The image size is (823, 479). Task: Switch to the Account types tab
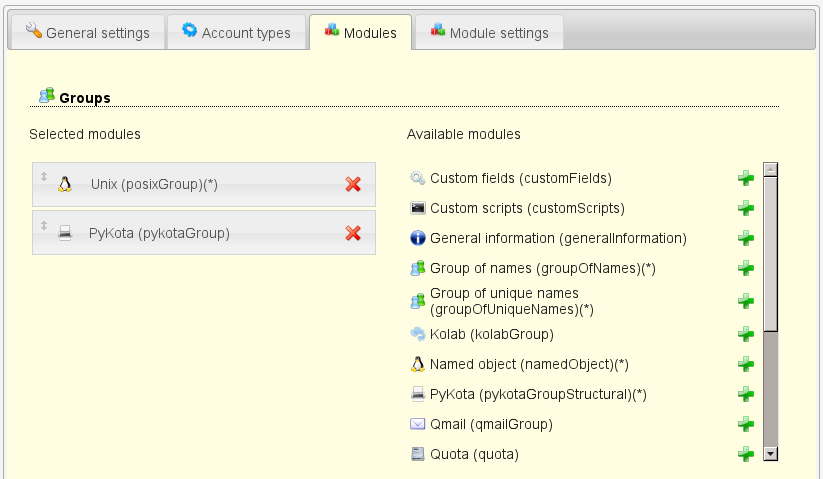coord(236,33)
